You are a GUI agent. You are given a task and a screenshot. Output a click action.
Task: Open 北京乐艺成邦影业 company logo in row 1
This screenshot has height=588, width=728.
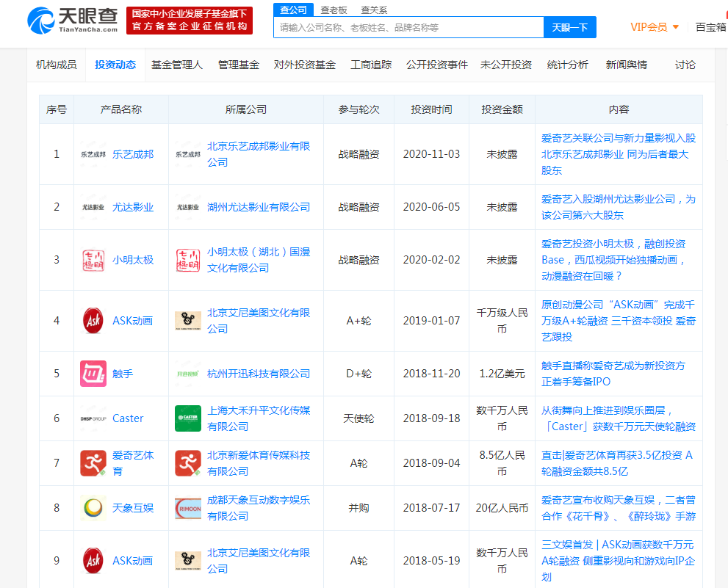[187, 154]
